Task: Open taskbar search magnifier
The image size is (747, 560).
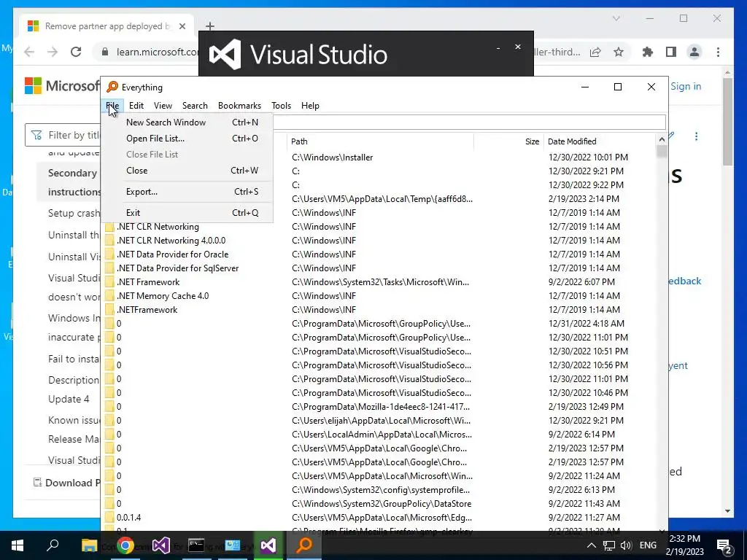Action: 53,545
